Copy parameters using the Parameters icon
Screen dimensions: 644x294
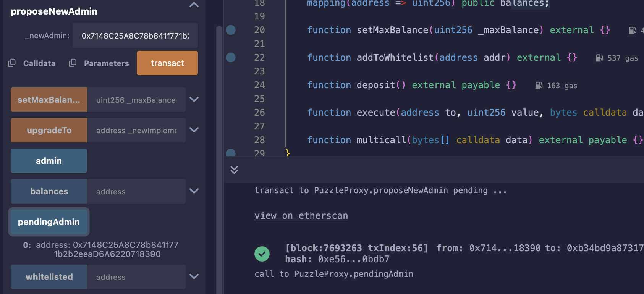click(73, 63)
